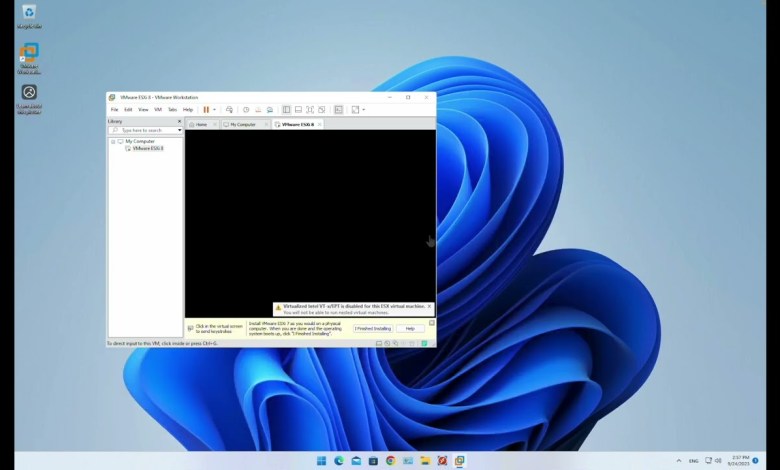Toggle the thumbnail bar toolbar icon

[298, 109]
